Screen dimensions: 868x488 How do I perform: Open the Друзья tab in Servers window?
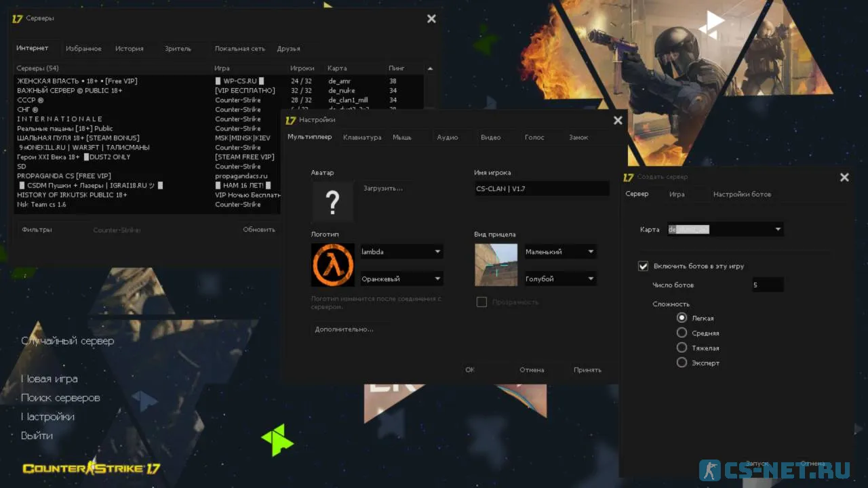click(x=288, y=49)
